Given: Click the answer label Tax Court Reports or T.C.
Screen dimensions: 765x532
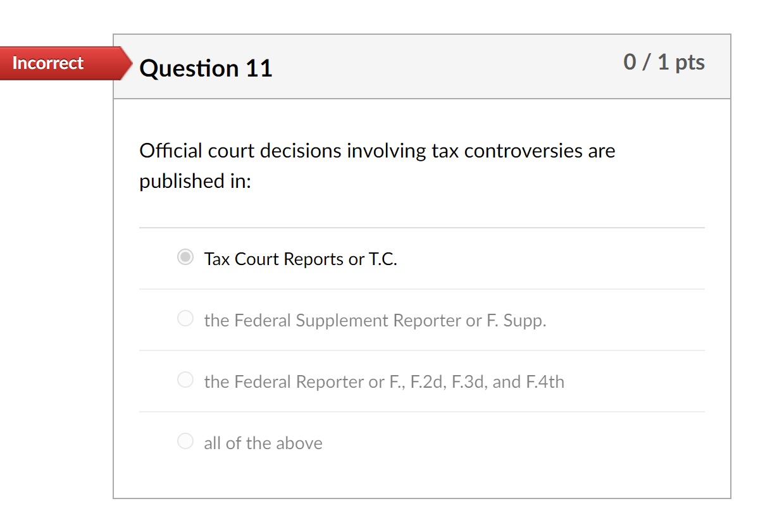Looking at the screenshot, I should click(x=301, y=259).
